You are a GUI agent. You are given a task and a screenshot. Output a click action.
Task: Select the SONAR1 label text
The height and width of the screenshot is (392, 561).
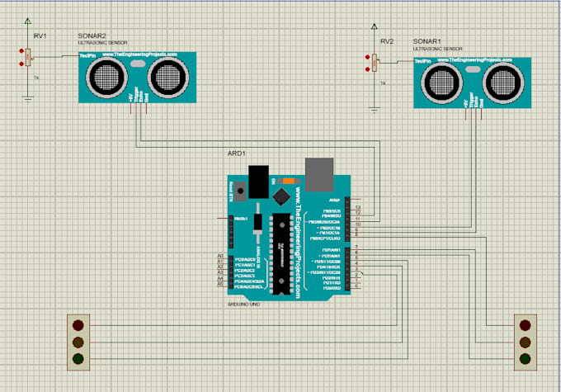427,41
